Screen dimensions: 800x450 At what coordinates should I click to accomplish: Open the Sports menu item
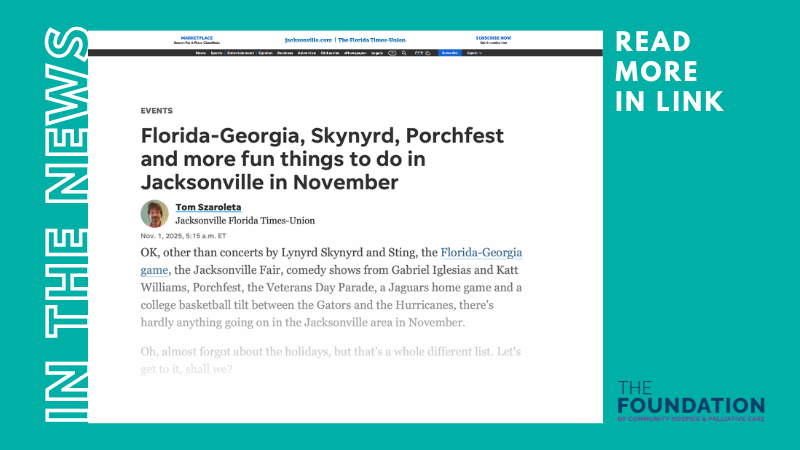point(216,53)
